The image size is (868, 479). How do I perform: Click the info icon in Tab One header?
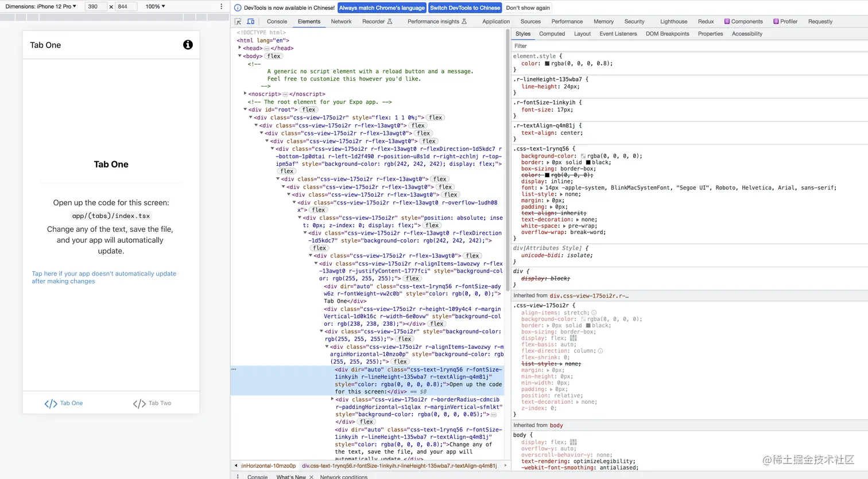click(x=188, y=45)
